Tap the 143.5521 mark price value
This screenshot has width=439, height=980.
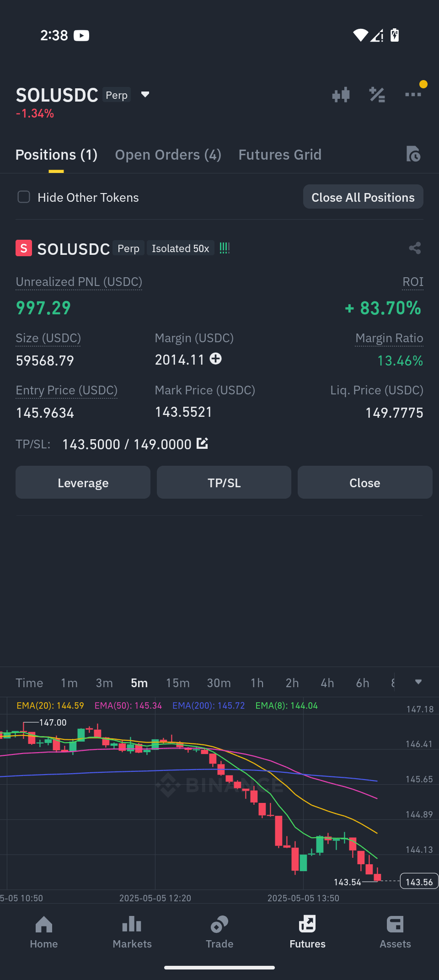(x=183, y=412)
